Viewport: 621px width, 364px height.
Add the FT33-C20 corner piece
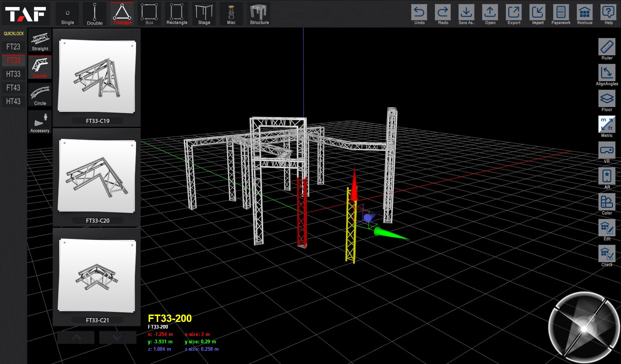pos(97,178)
